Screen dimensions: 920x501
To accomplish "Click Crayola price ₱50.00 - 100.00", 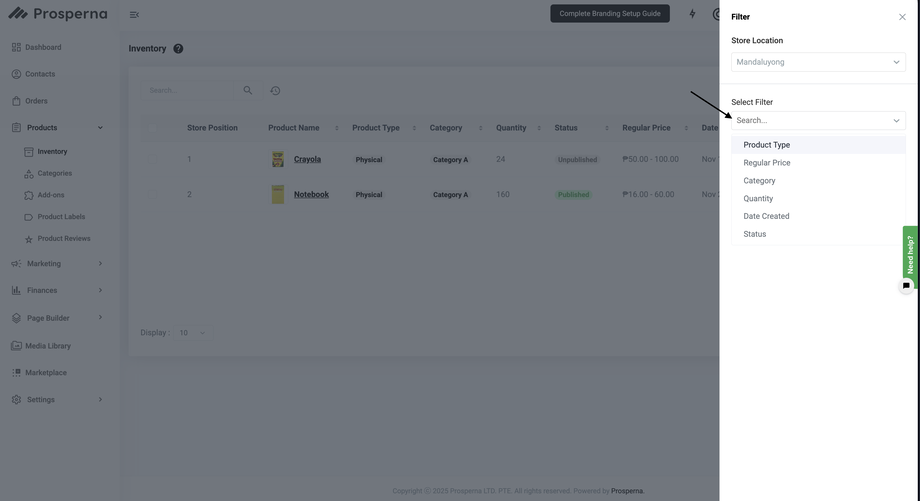I will 650,159.
